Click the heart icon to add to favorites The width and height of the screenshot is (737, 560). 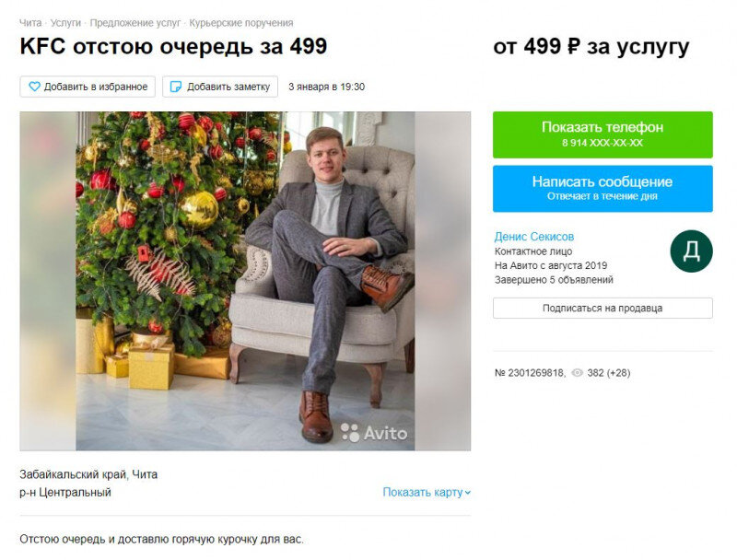coord(34,87)
